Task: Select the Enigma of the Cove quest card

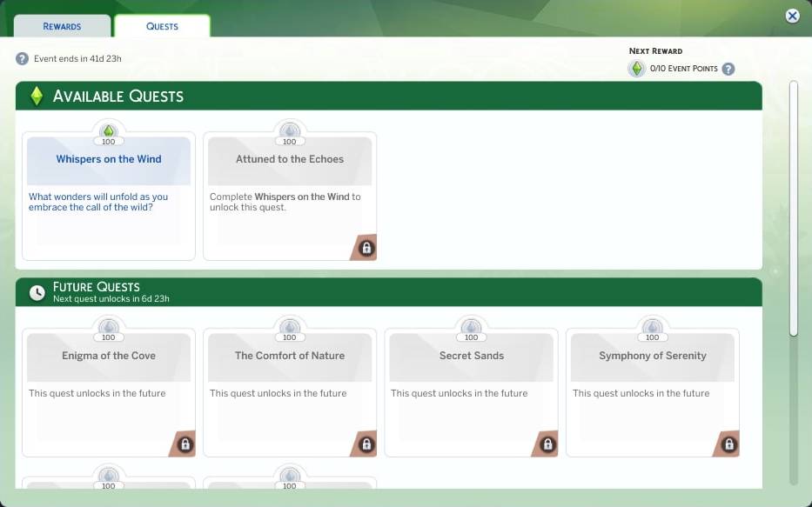Action: click(109, 393)
